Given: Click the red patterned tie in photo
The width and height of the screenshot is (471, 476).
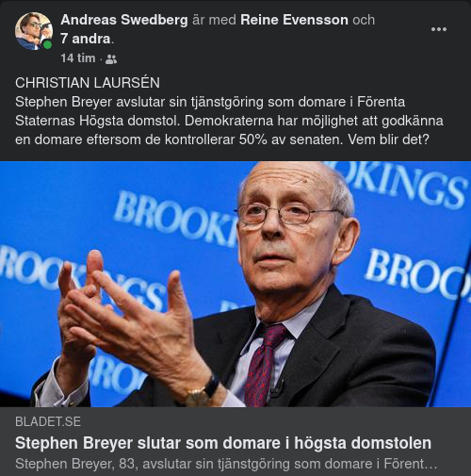Looking at the screenshot, I should click(265, 365).
